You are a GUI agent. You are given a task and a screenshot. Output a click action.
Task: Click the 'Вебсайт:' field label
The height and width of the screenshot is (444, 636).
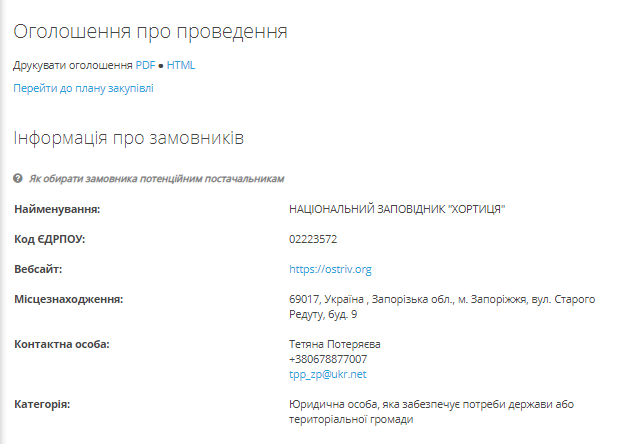point(38,269)
